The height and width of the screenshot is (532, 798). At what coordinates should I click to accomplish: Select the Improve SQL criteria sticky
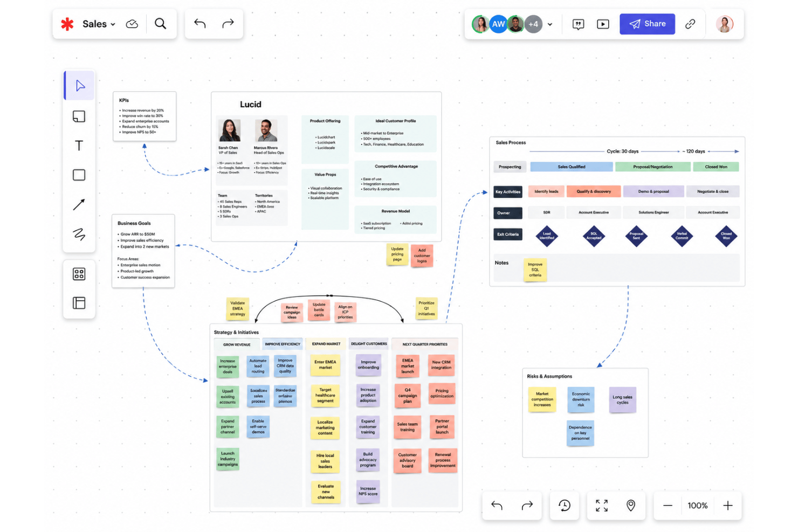tap(535, 270)
